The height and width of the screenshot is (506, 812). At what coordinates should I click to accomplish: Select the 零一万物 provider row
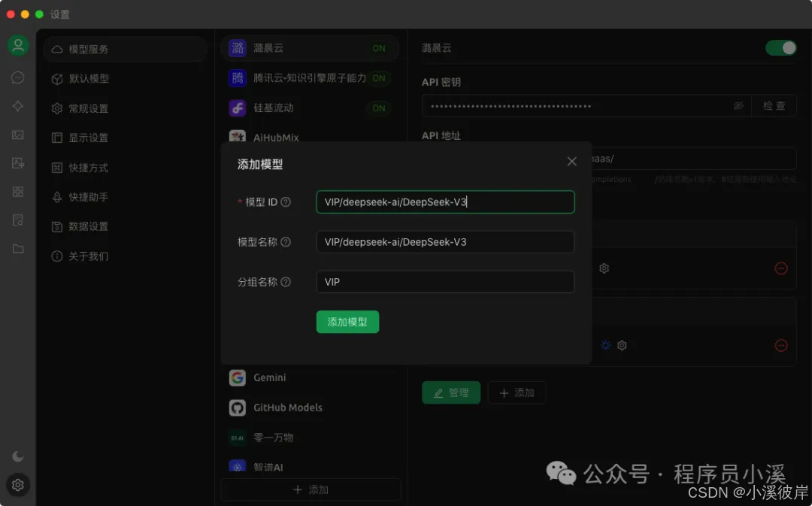coord(310,438)
